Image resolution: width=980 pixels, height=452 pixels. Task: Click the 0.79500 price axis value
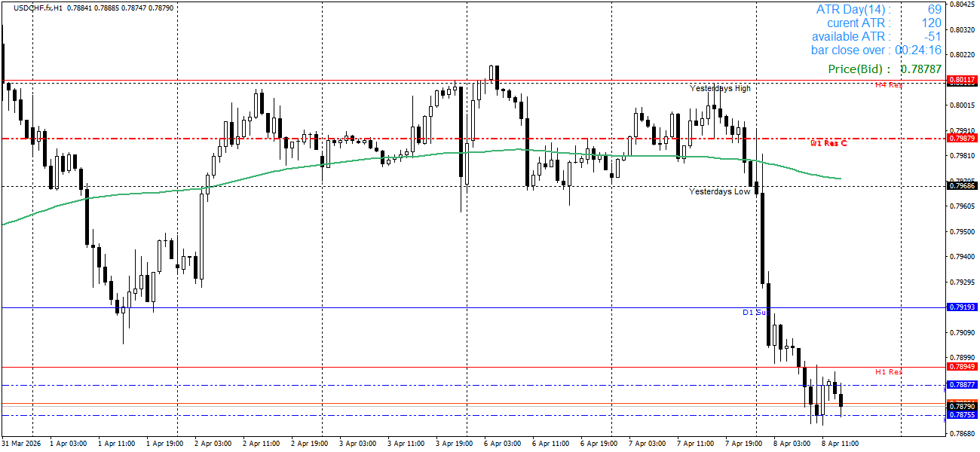tap(962, 231)
